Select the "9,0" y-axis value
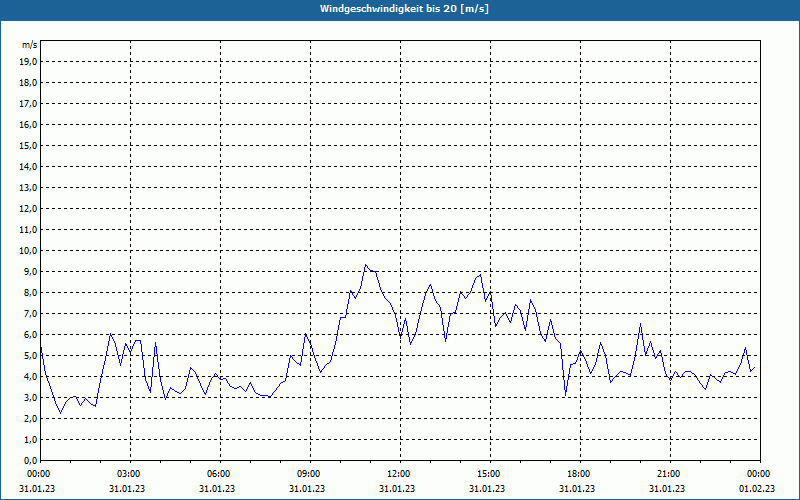The height and width of the screenshot is (500, 800). (x=30, y=271)
